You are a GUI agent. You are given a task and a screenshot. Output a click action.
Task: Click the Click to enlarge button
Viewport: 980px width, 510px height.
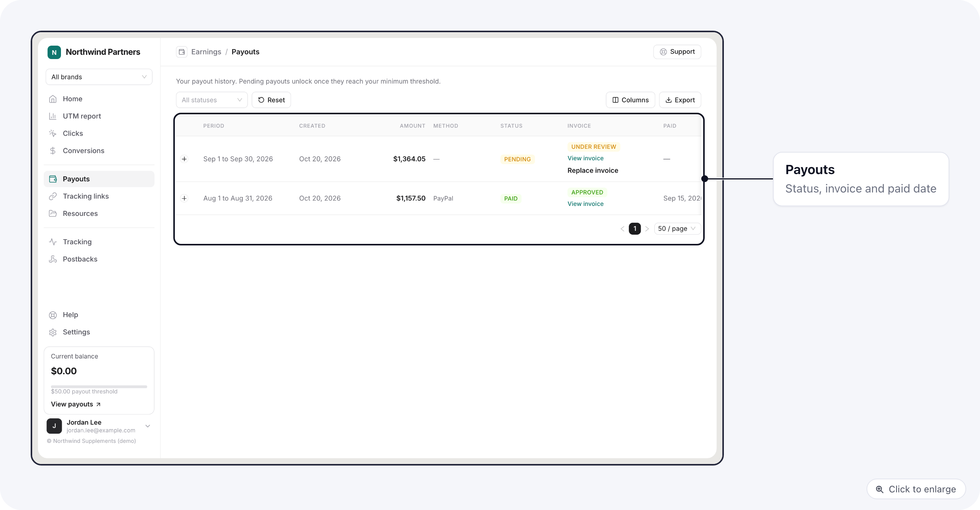click(916, 489)
